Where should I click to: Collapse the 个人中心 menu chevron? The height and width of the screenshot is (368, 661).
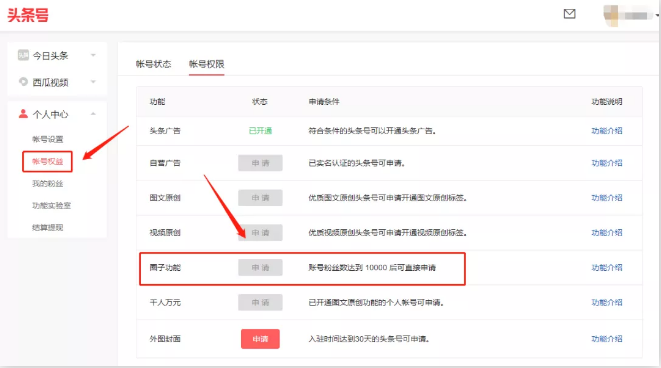(93, 114)
